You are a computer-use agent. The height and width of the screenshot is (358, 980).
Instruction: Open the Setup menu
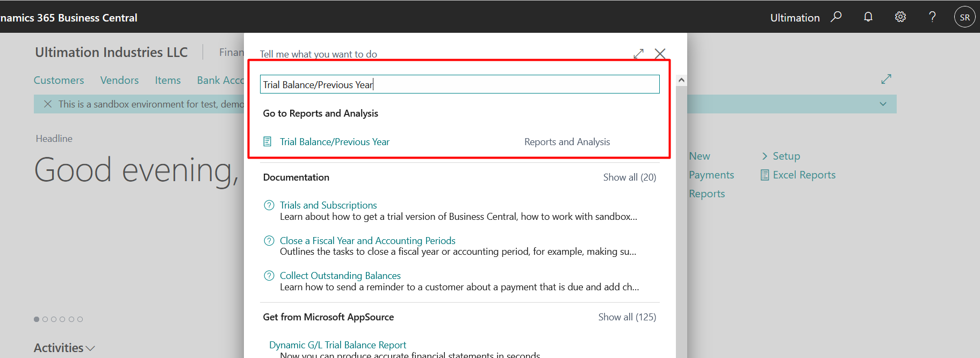(x=787, y=156)
